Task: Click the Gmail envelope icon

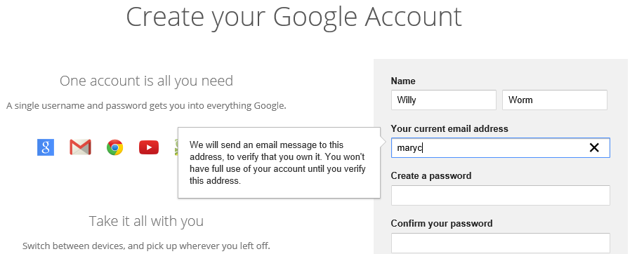Action: click(80, 147)
